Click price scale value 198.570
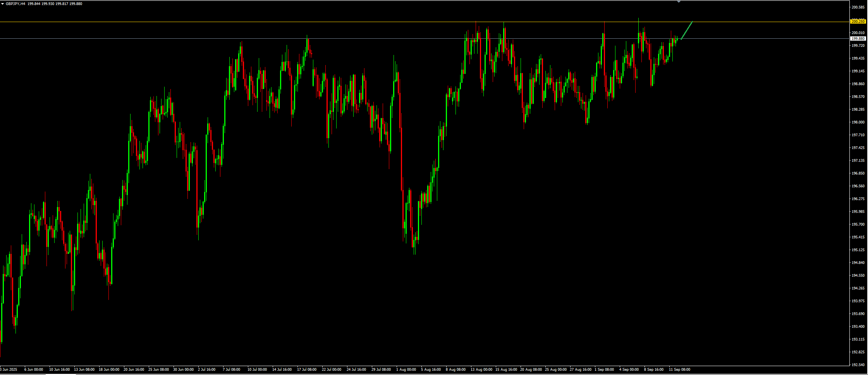 (x=858, y=97)
